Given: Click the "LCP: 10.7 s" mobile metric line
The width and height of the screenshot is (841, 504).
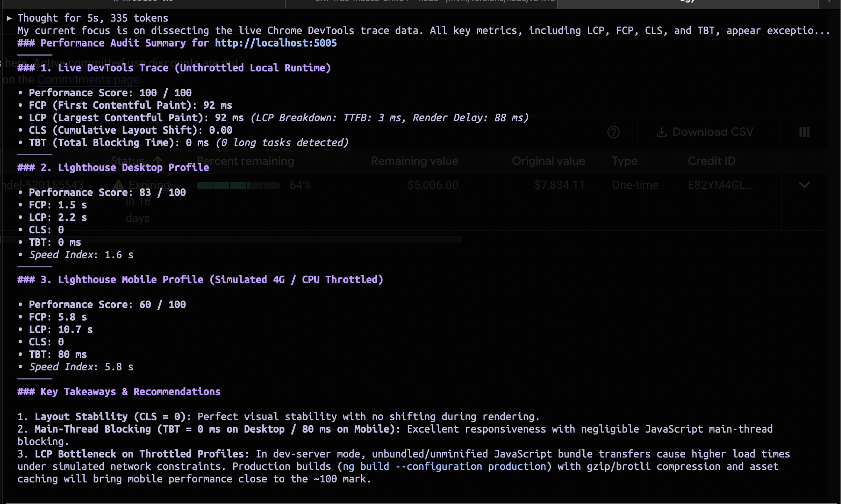Looking at the screenshot, I should (61, 330).
